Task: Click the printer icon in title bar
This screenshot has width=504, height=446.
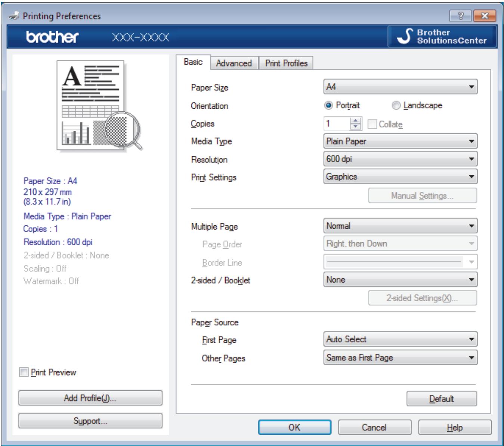Action: (14, 16)
